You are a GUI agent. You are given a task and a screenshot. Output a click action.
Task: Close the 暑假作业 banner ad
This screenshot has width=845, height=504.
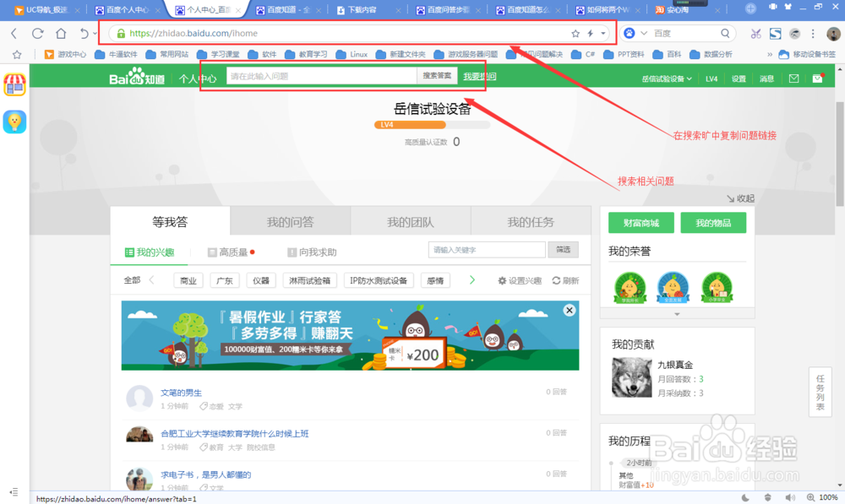pos(569,310)
